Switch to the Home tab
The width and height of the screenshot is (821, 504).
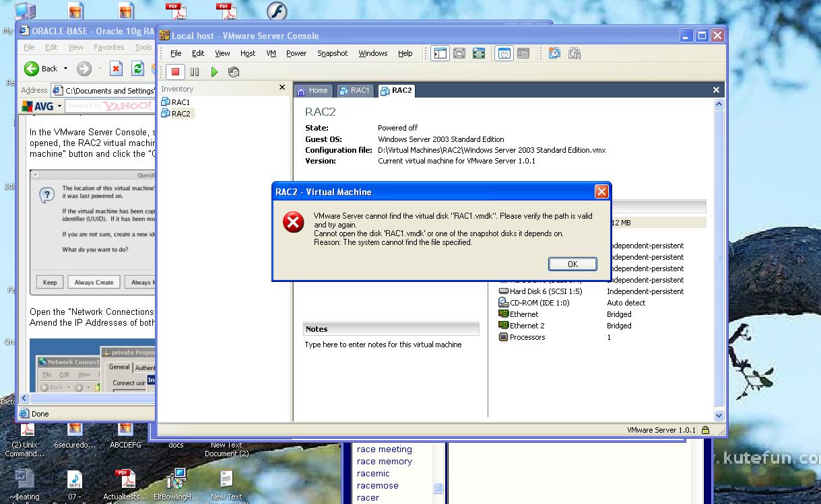tap(313, 90)
